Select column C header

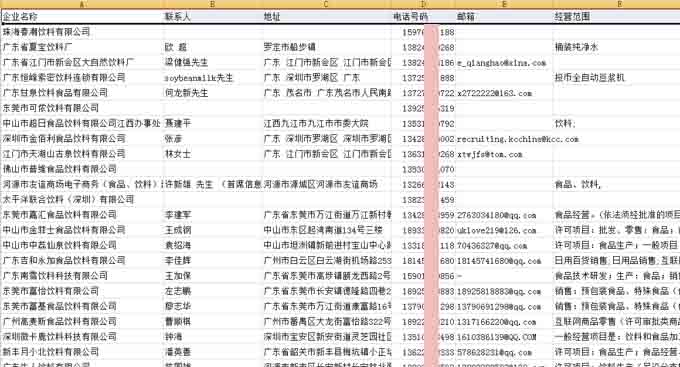326,4
